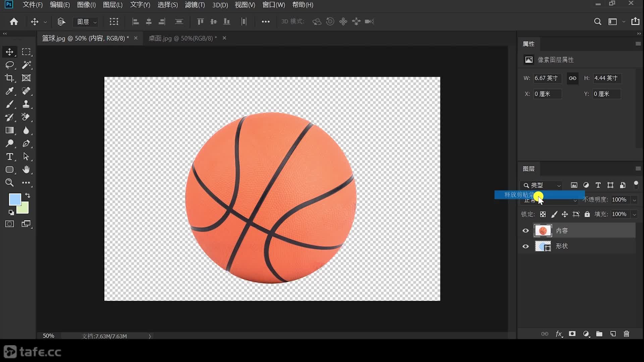Select the Eyedropper tool
The width and height of the screenshot is (644, 362).
point(9,91)
